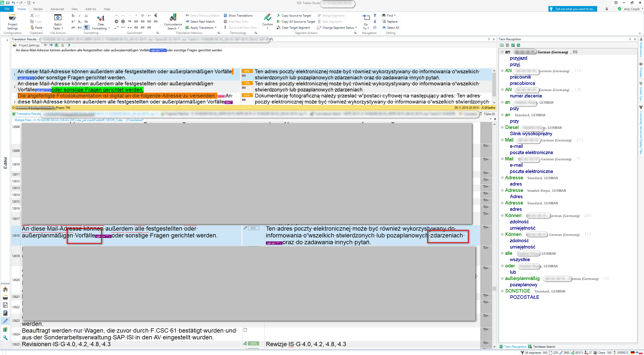Click target text of segment 12625

pyautogui.click(x=306, y=344)
